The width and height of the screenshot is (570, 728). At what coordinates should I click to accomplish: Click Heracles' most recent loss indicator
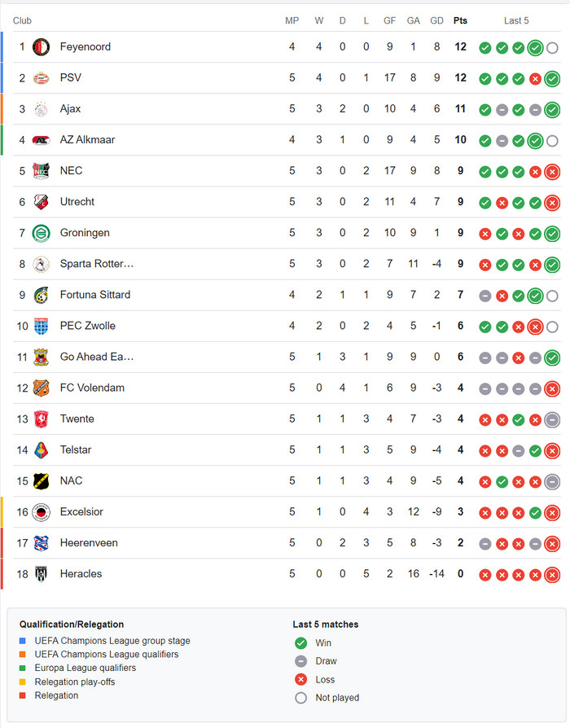[x=552, y=575]
